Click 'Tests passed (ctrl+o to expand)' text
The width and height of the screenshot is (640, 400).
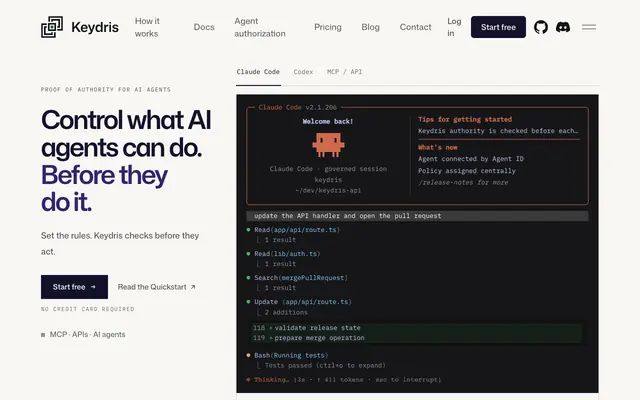(325, 365)
